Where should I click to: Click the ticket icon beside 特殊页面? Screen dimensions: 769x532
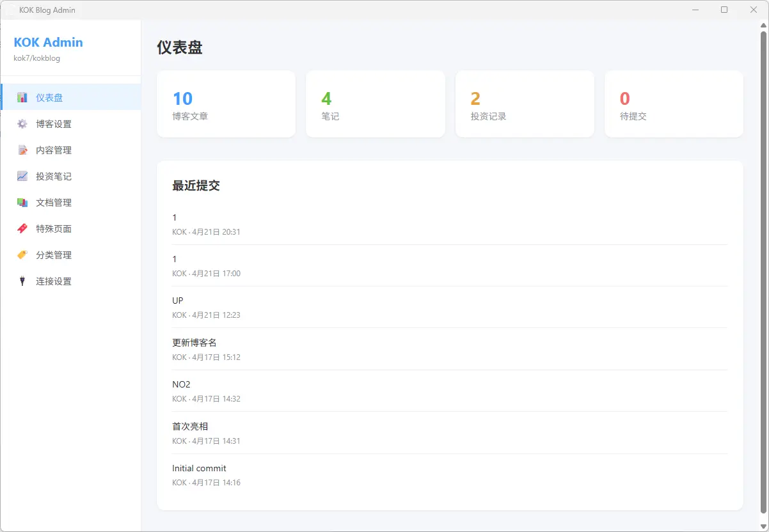22,229
